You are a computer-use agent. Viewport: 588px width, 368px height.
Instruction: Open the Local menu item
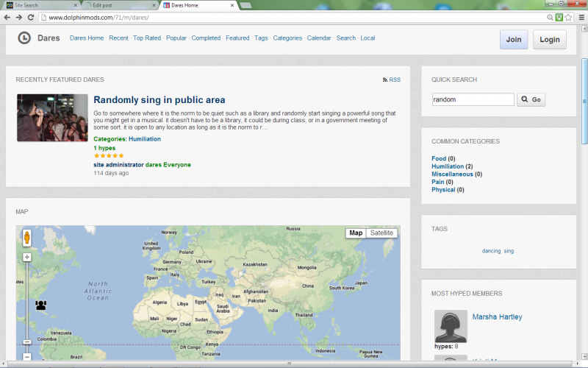coord(367,38)
